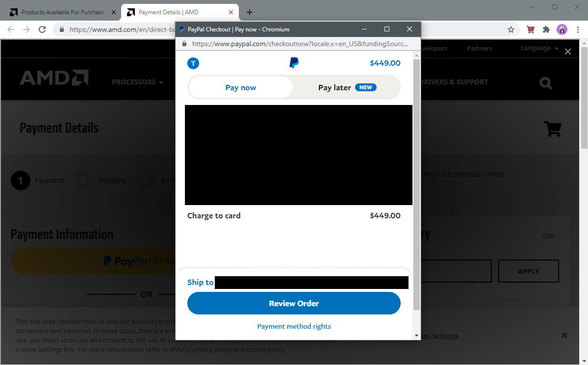This screenshot has width=588, height=365.
Task: Click the PayPal logo in checkout
Action: pos(294,63)
